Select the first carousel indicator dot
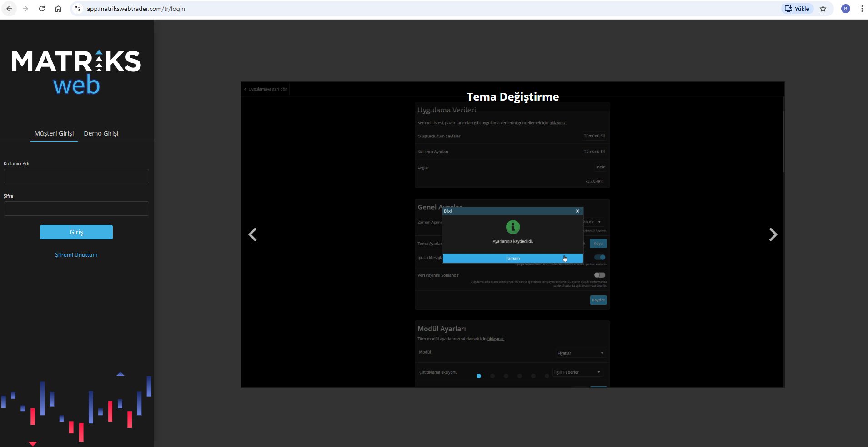Image resolution: width=868 pixels, height=447 pixels. (x=479, y=376)
